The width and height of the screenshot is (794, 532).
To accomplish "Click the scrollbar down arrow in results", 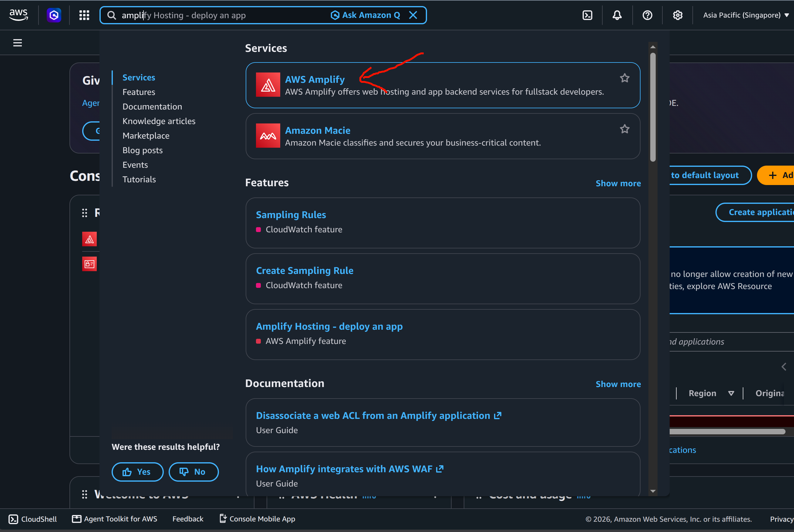I will coord(653,491).
